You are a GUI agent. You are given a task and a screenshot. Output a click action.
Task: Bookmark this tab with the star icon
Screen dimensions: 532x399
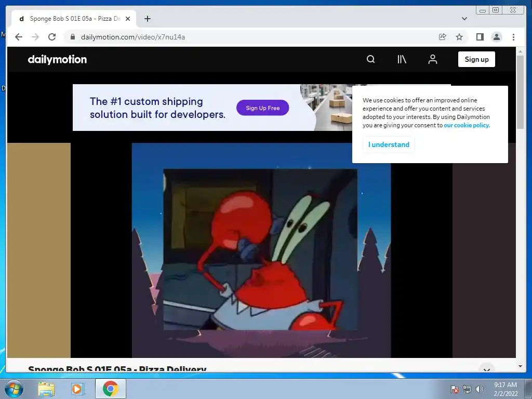pos(459,37)
